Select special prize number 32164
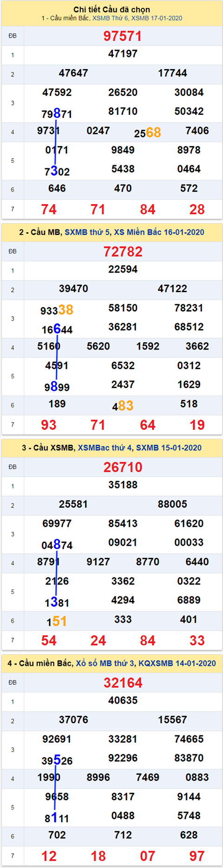 click(123, 683)
